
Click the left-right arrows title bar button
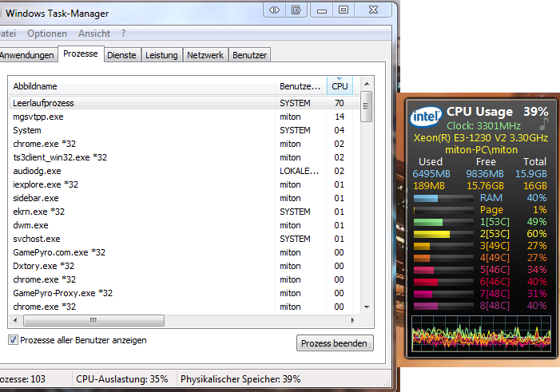pos(274,10)
